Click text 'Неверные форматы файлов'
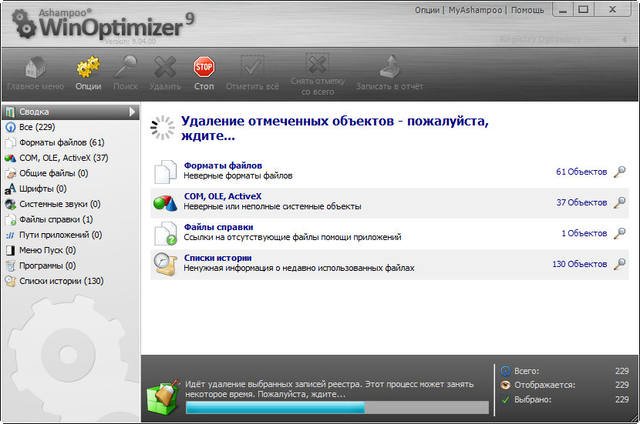 [238, 176]
